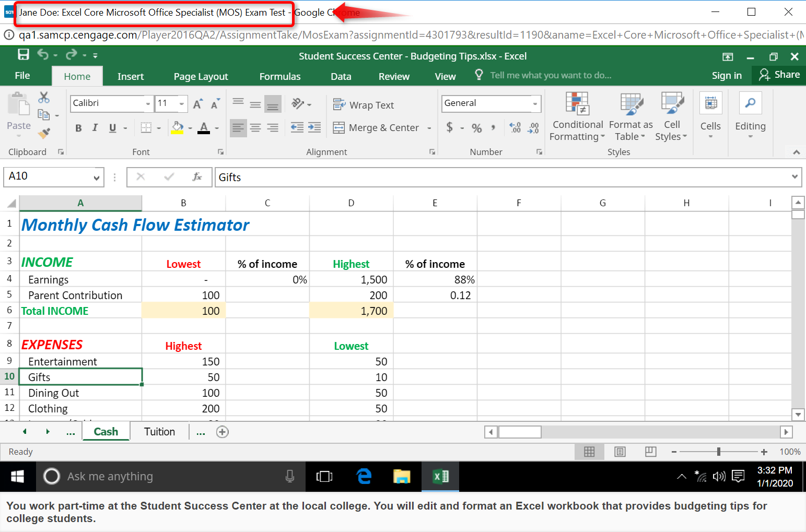Screen dimensions: 806x532
Task: Open Conditional Formatting dropdown
Action: (x=578, y=116)
